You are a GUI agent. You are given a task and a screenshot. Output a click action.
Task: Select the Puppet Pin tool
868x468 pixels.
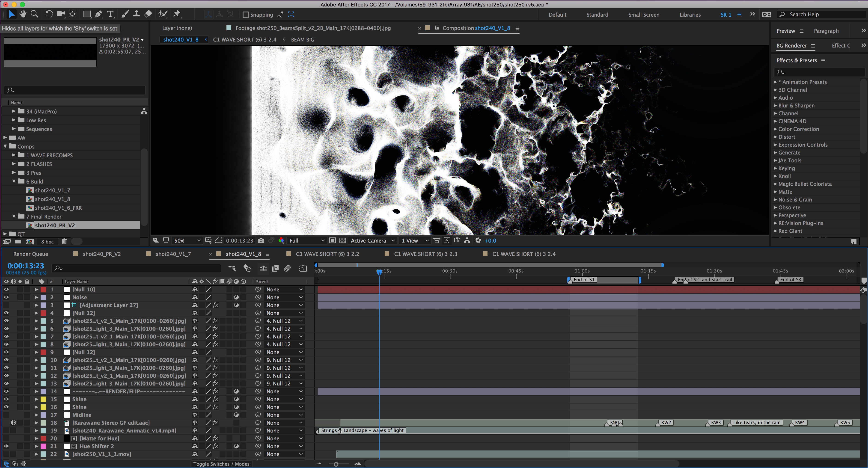(x=177, y=14)
